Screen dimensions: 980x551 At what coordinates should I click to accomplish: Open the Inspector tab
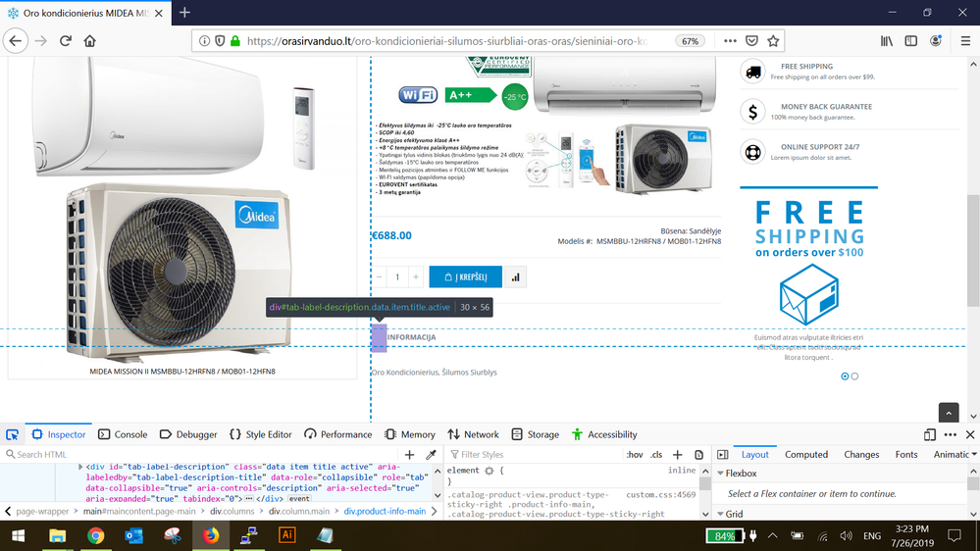coord(59,434)
